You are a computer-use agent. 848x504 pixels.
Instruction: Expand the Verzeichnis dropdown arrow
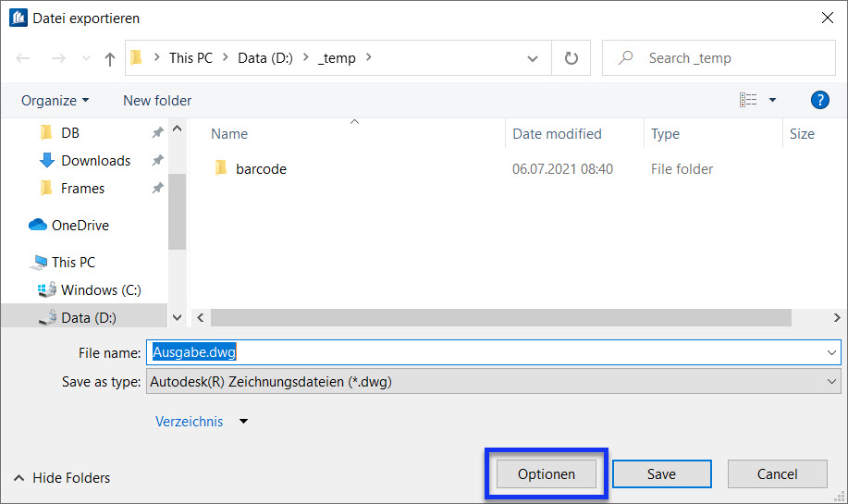244,422
